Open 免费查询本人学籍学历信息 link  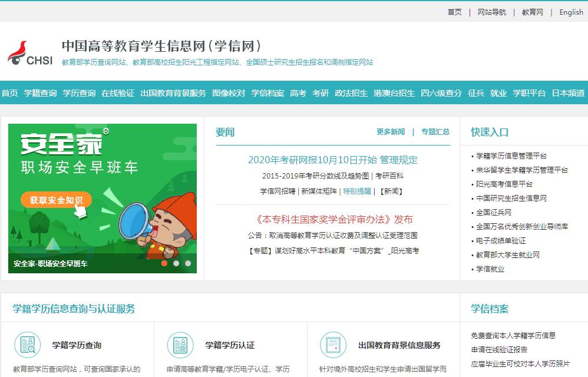pyautogui.click(x=513, y=335)
